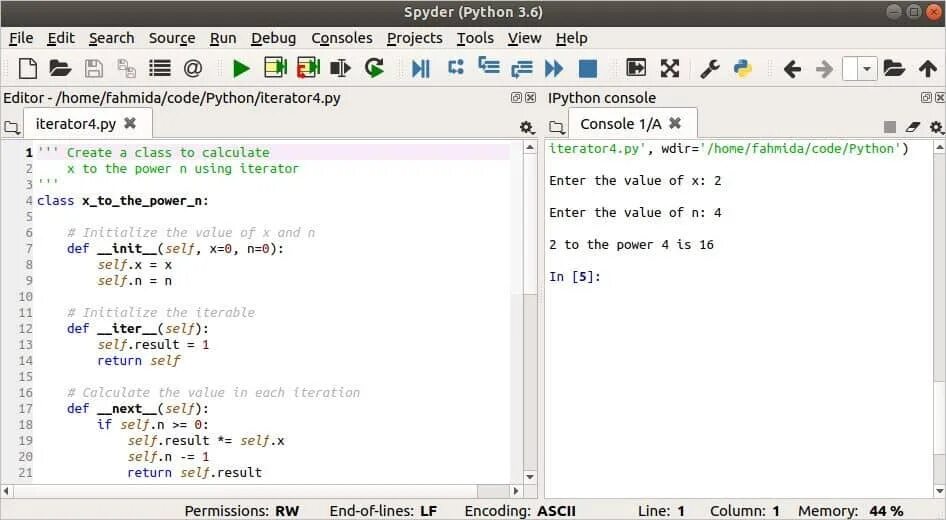Viewport: 946px width, 520px height.
Task: Undock the IPython console pane
Action: [x=926, y=97]
